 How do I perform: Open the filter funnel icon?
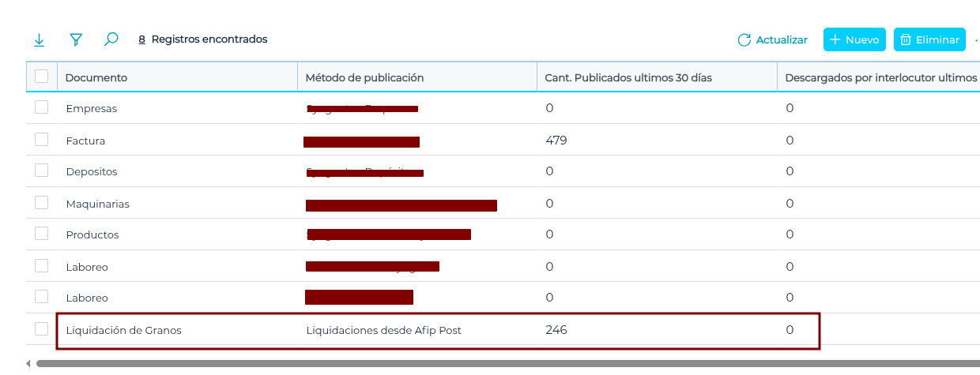click(76, 39)
